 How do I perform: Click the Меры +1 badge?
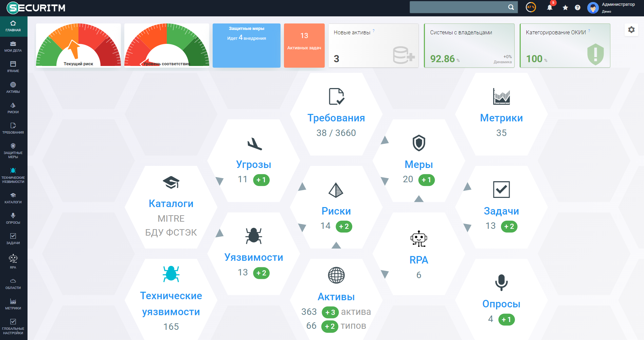point(427,180)
